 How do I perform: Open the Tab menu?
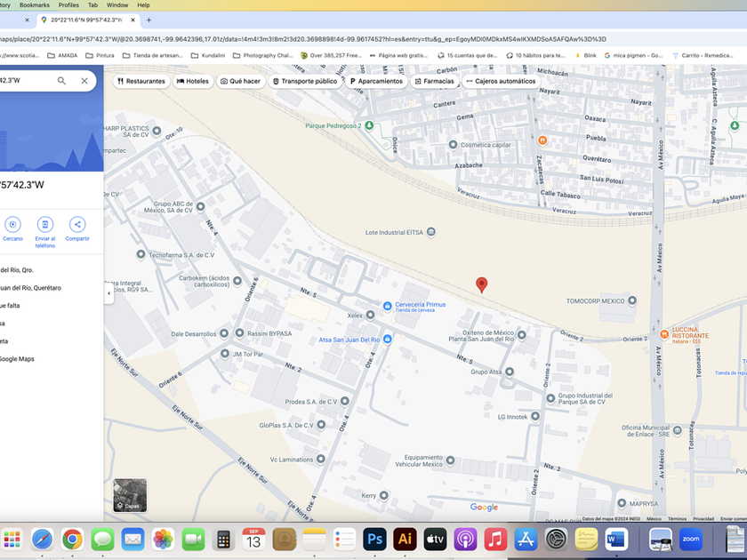coord(92,4)
